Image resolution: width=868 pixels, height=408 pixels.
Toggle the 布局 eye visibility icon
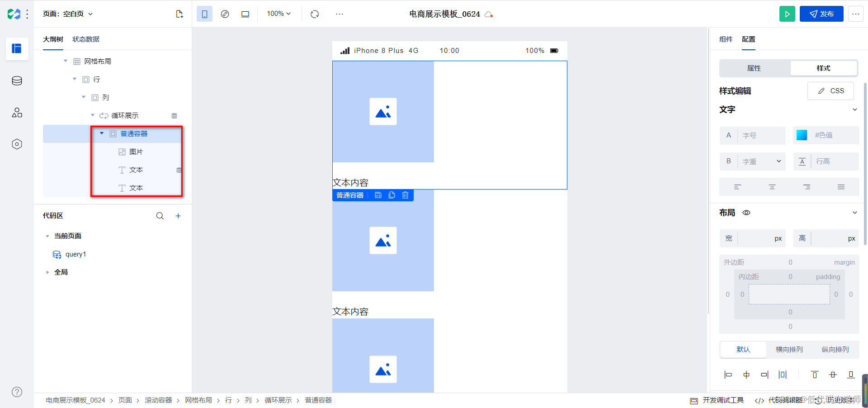(746, 213)
